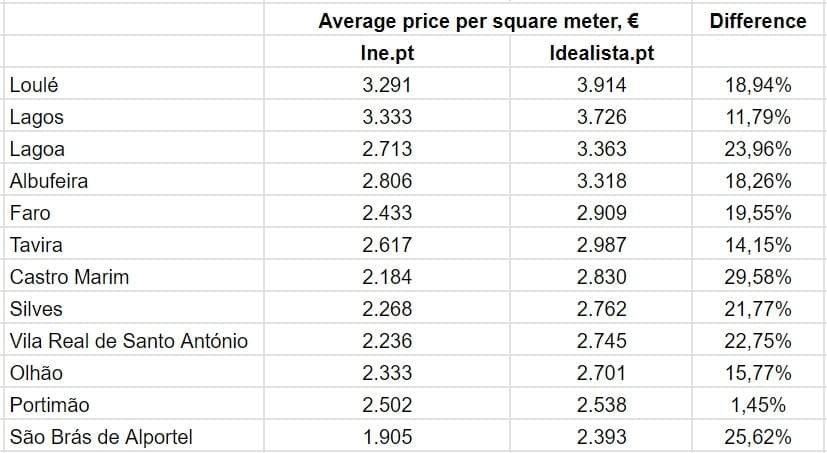Select the Idealista.pt column header
The image size is (827, 453).
tap(601, 53)
